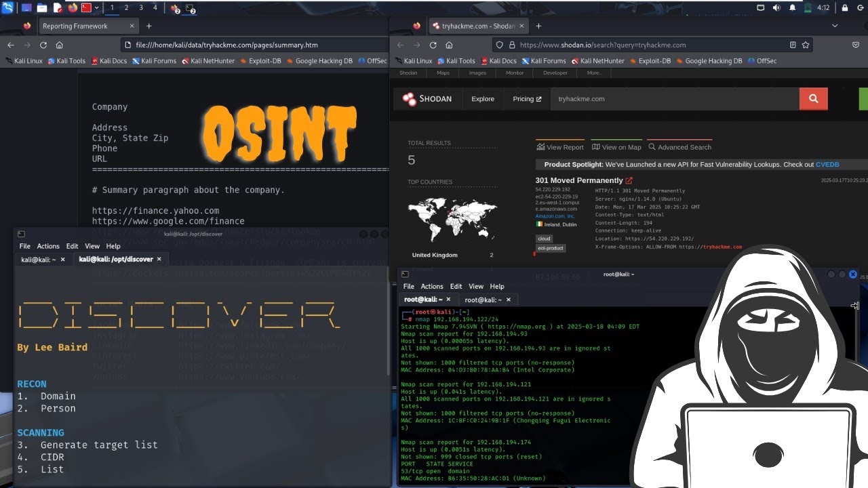Screen dimensions: 868x488
Task: Click the Shodan logo
Action: [x=427, y=99]
